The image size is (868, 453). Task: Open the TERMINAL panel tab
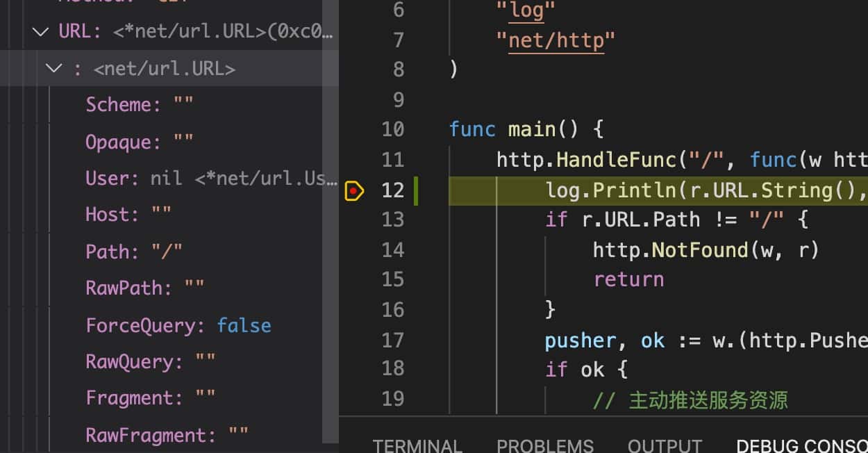[x=417, y=445]
